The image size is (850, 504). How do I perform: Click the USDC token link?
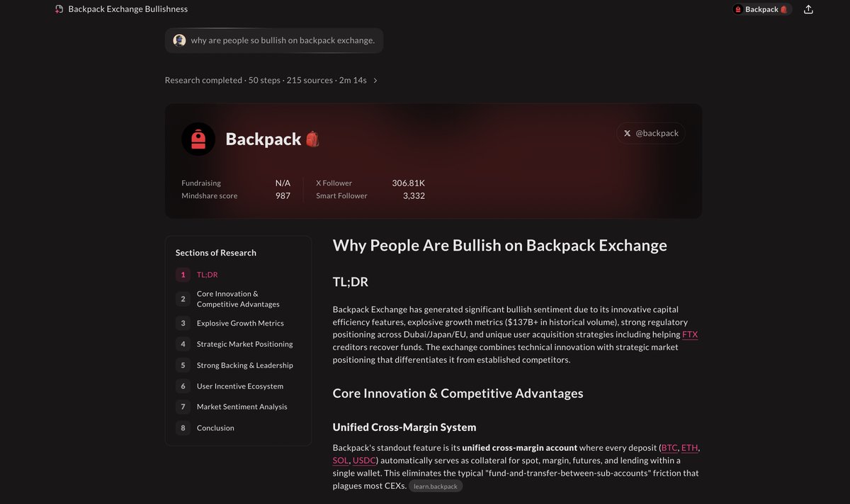tap(365, 461)
